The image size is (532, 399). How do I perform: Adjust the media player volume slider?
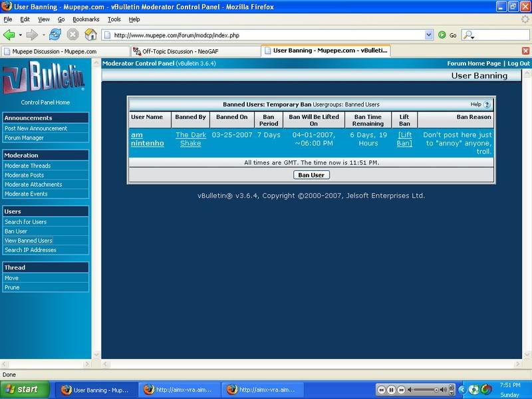[x=426, y=390]
